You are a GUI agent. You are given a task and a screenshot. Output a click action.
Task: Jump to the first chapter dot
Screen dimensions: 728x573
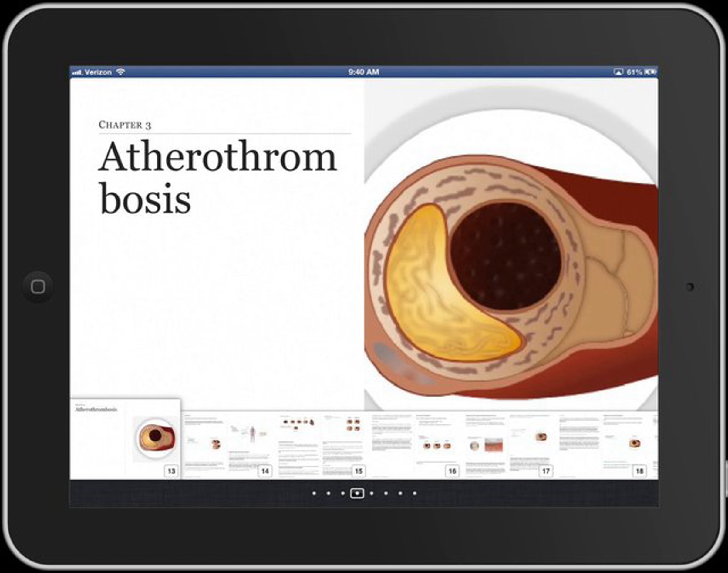click(314, 494)
